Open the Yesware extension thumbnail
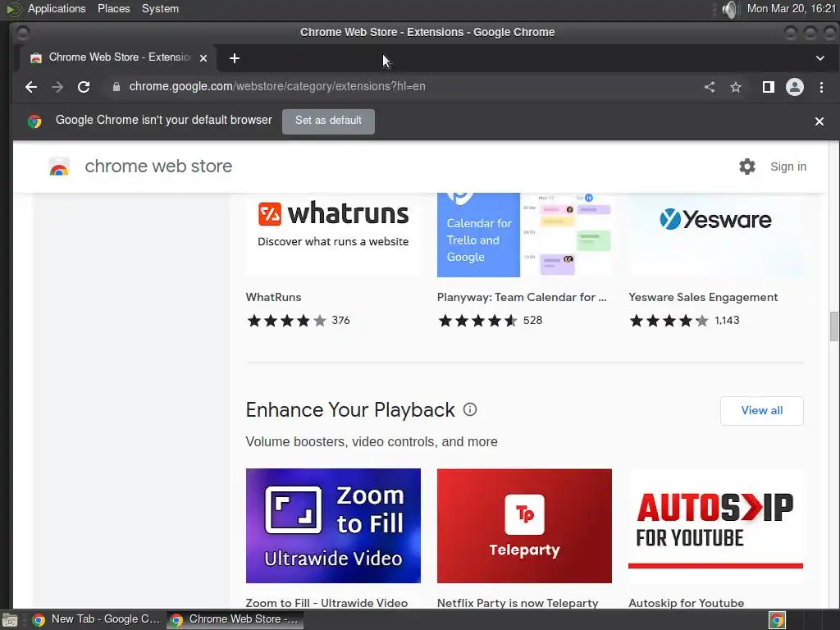 coord(715,235)
